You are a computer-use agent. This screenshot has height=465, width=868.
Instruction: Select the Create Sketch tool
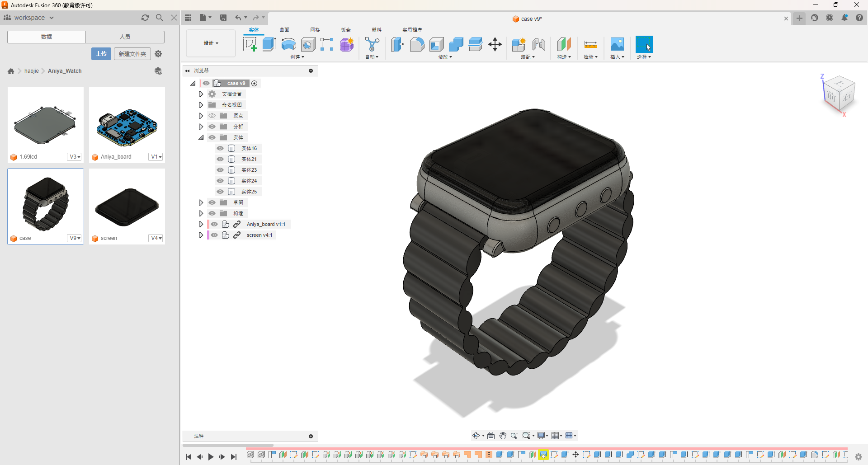[250, 44]
